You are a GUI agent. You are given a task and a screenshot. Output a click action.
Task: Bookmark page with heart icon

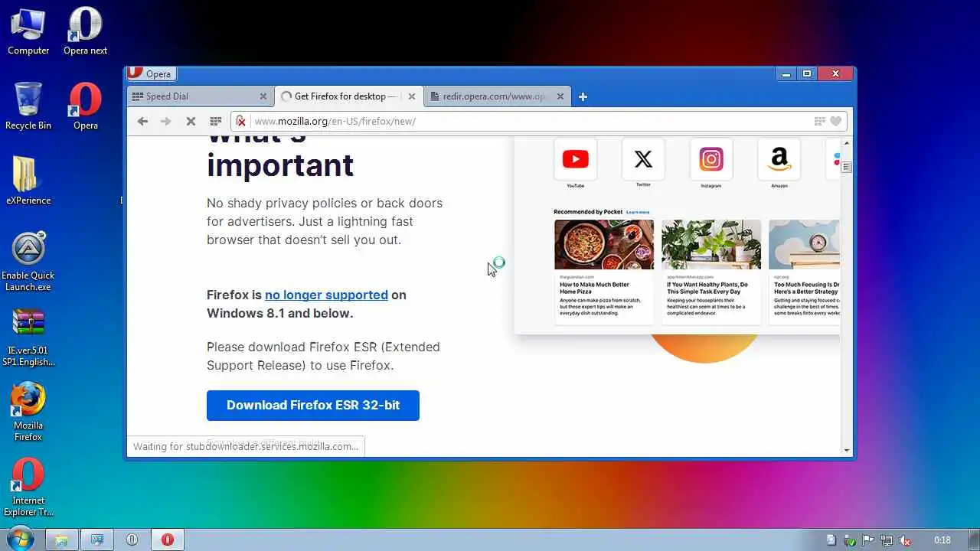836,121
